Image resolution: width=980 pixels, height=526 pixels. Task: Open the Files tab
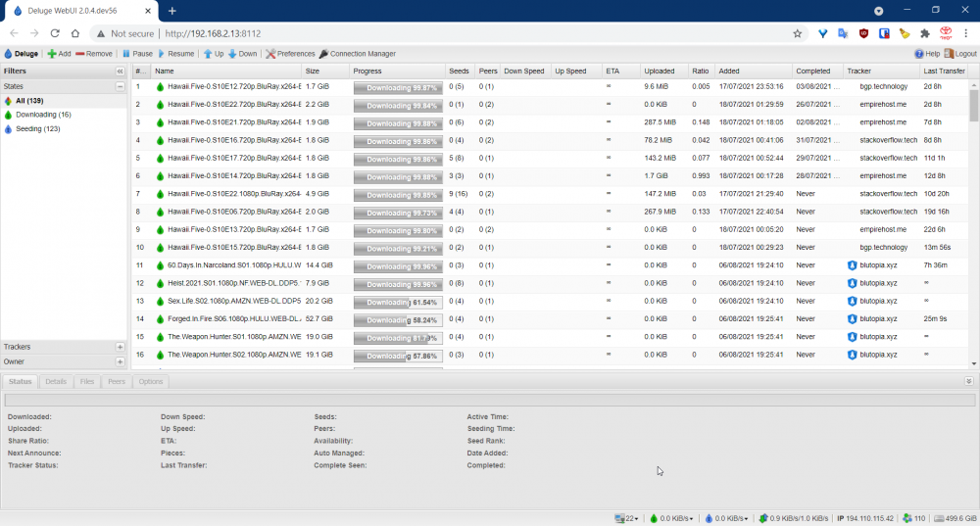(x=87, y=381)
